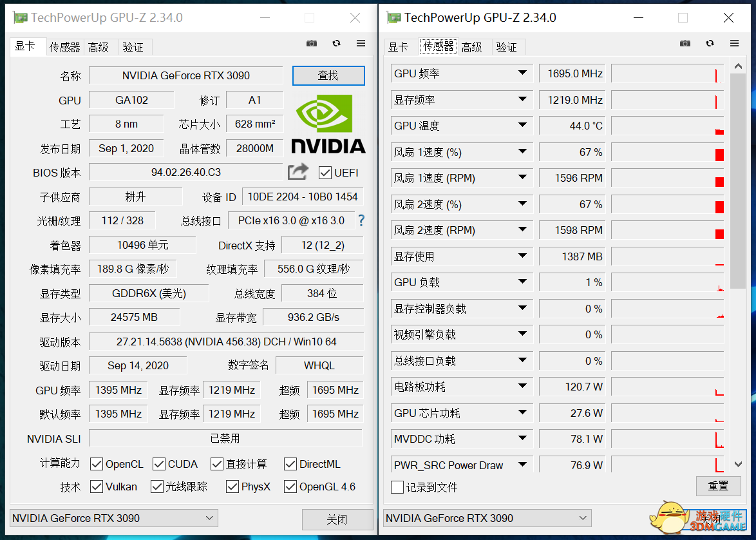Open the GPU 频率 sensor dropdown
756x540 pixels.
click(522, 73)
